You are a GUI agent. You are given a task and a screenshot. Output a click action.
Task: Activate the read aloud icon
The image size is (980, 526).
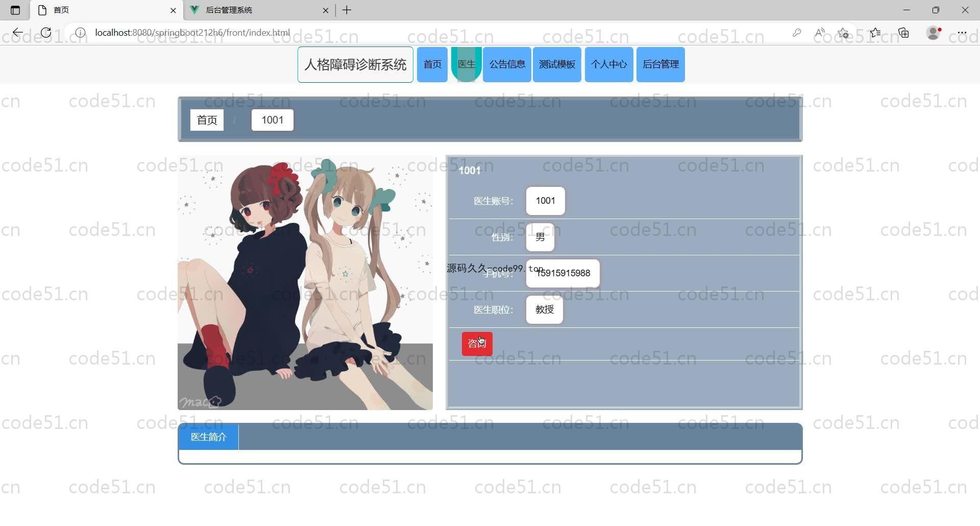[x=820, y=33]
